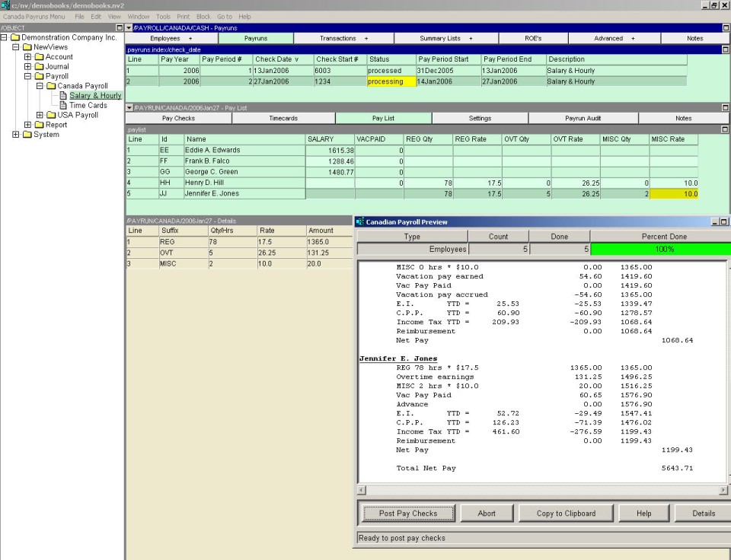Screen dimensions: 731x560
Task: Click the Journal folder icon
Action: point(40,67)
